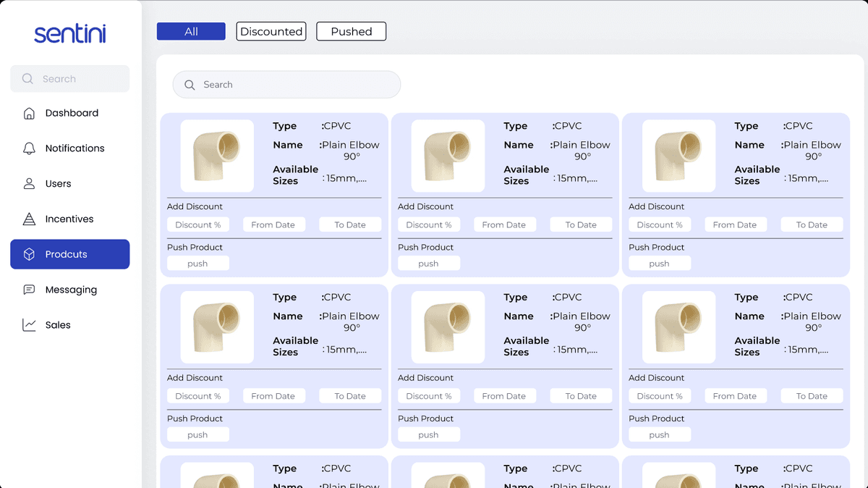This screenshot has height=488, width=868.
Task: Click Discount % field in top-right card
Action: (660, 224)
